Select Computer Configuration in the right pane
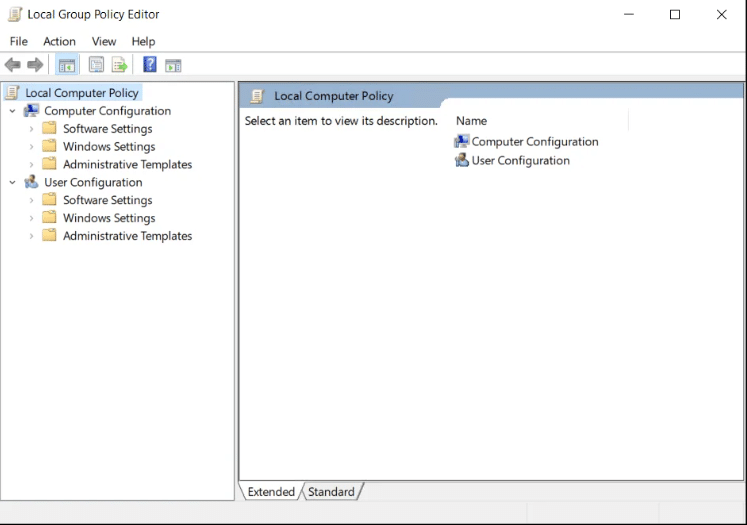 (x=534, y=142)
